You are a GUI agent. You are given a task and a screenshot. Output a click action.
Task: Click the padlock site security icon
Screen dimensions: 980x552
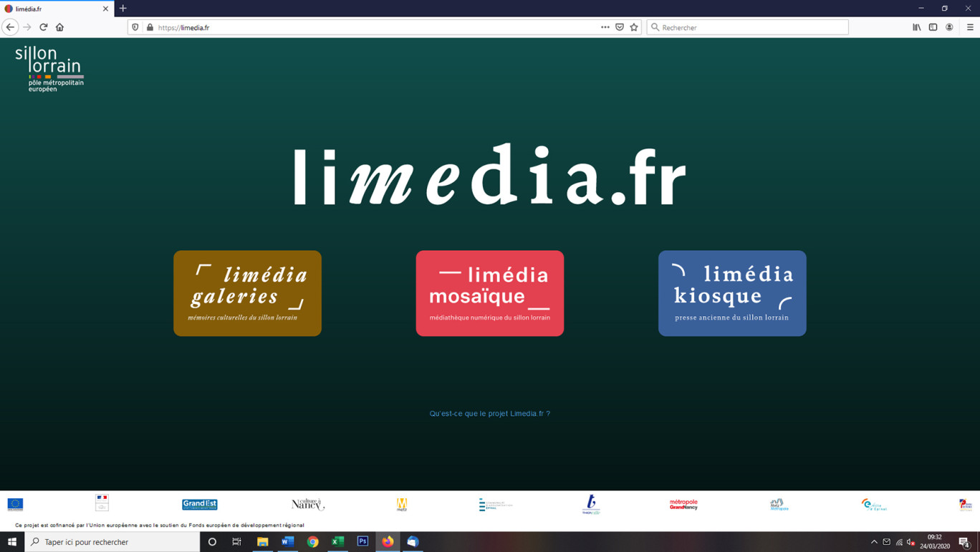[150, 27]
